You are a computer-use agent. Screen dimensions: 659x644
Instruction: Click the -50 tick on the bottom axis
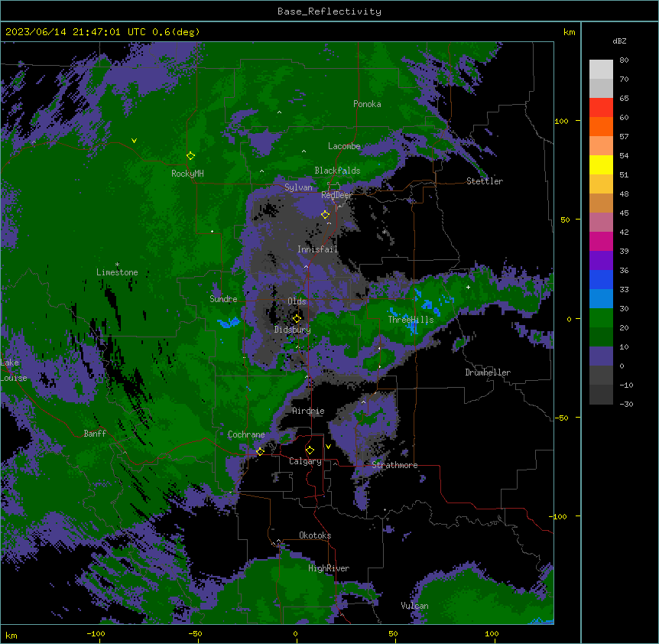click(195, 633)
